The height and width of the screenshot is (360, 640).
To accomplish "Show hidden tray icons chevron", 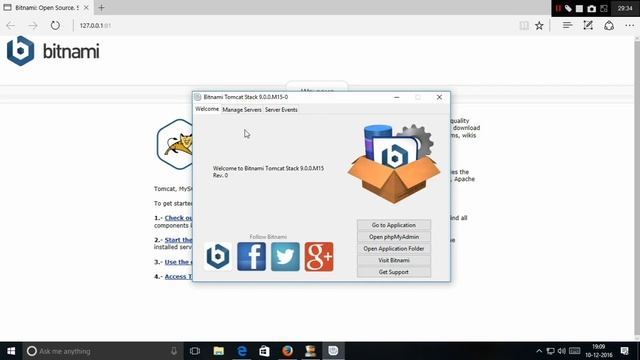I will (539, 351).
